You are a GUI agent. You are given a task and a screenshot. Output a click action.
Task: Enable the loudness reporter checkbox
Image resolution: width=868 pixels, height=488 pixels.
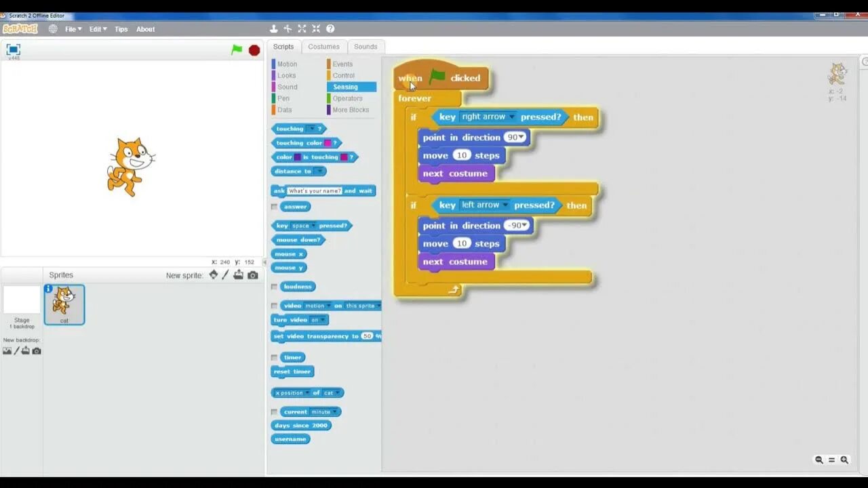274,287
